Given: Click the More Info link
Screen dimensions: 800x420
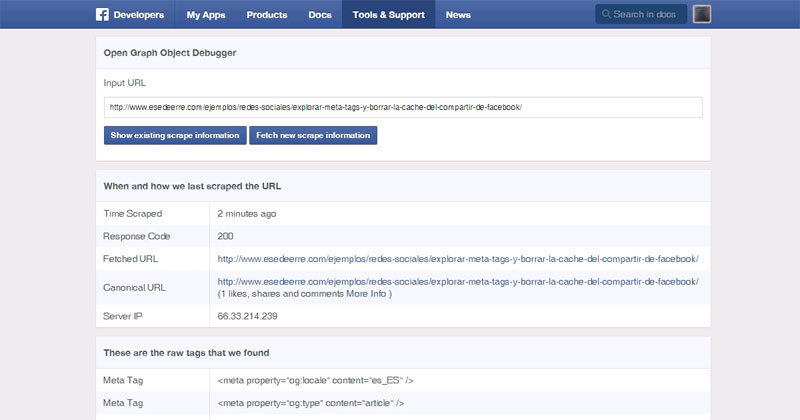Looking at the screenshot, I should (366, 293).
